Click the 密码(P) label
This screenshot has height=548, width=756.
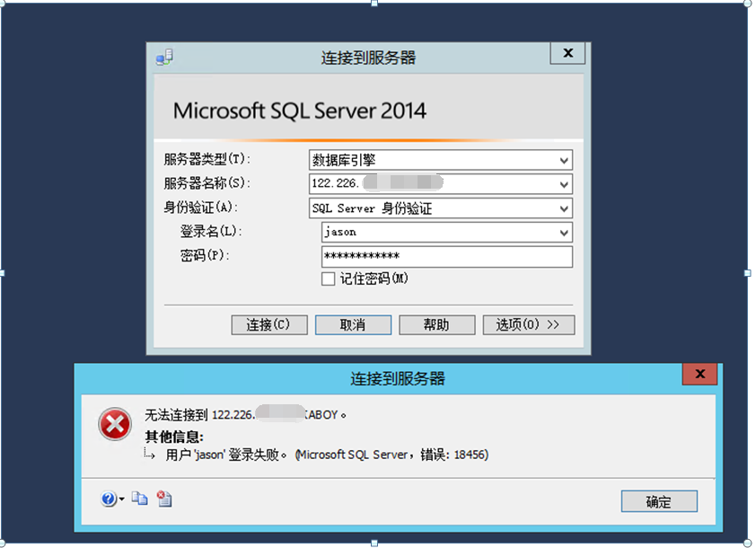click(x=205, y=255)
